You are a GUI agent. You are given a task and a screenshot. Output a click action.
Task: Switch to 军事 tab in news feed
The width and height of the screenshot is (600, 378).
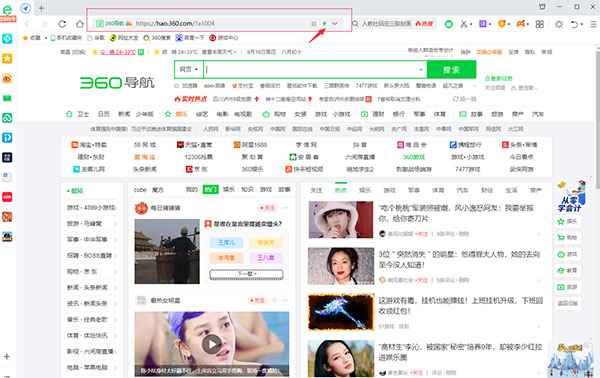414,190
